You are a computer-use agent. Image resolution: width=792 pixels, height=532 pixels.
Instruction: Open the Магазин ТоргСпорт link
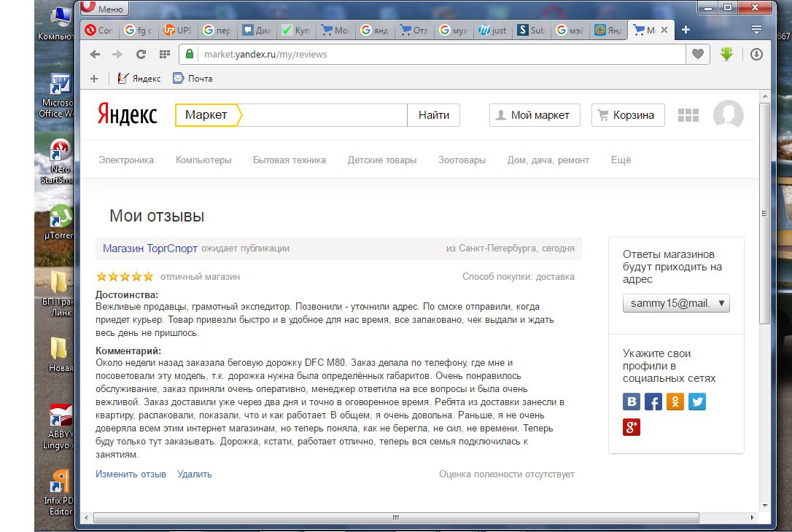pyautogui.click(x=150, y=249)
